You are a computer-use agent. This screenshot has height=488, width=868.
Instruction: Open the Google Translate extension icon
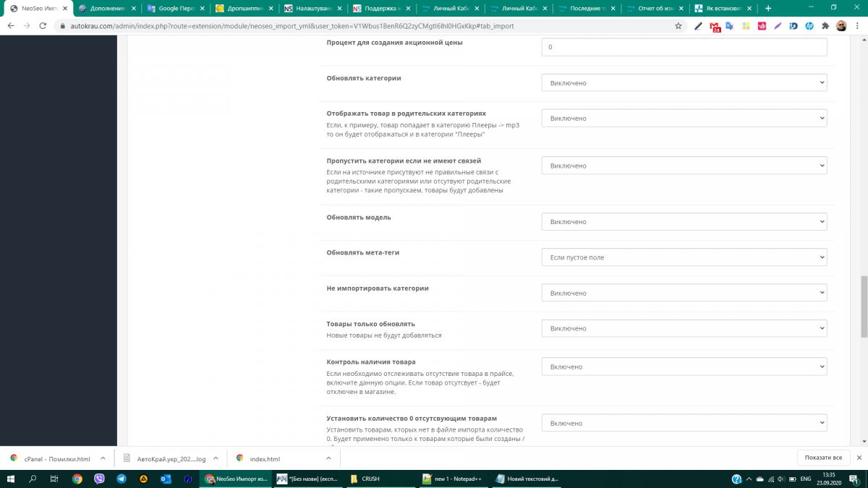click(730, 25)
